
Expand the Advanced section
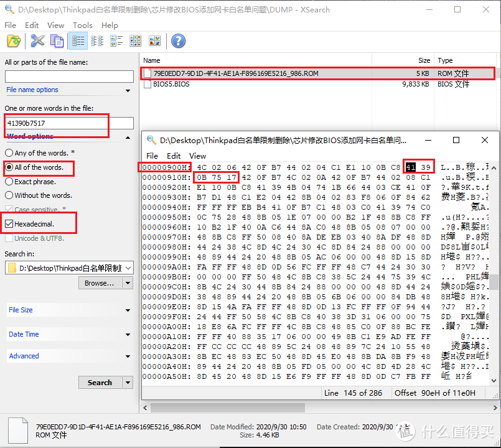click(x=128, y=357)
